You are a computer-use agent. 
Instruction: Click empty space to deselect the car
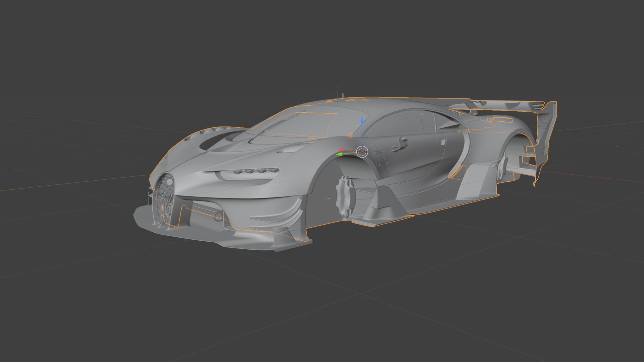tap(101, 302)
